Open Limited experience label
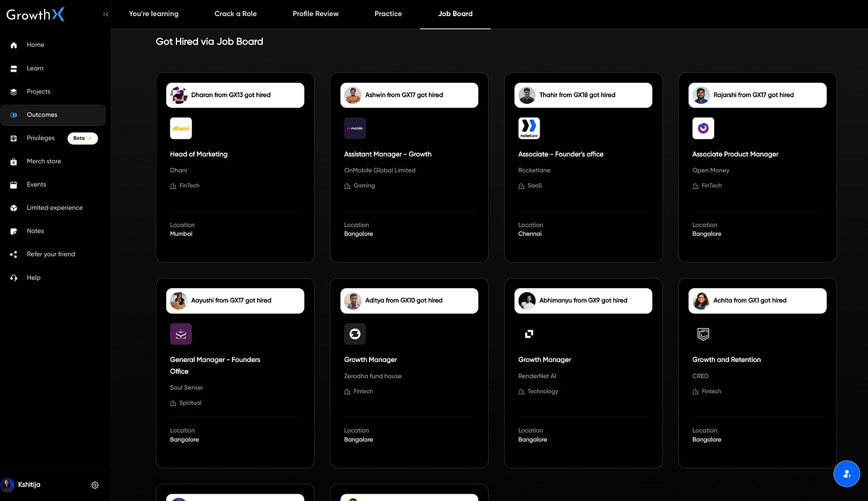The height and width of the screenshot is (501, 868). (55, 208)
